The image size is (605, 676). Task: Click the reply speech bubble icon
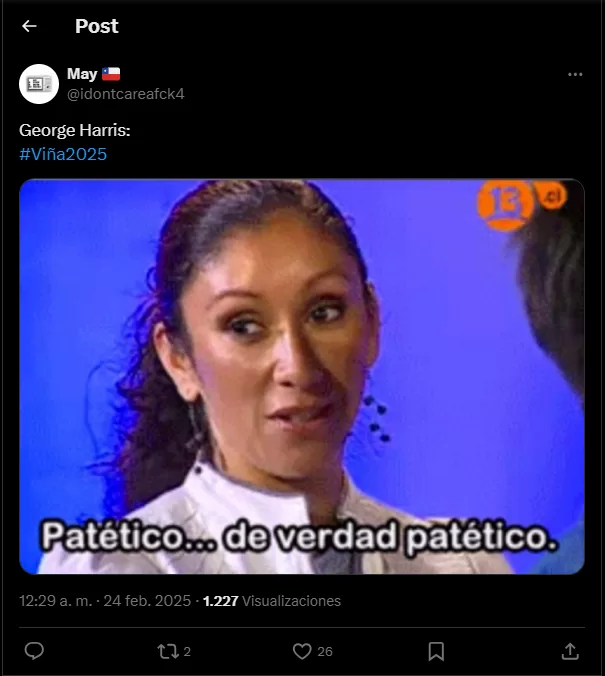point(34,651)
